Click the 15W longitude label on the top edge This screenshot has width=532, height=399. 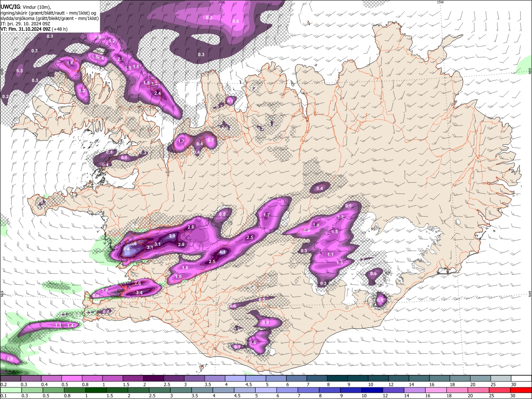[440, 2]
